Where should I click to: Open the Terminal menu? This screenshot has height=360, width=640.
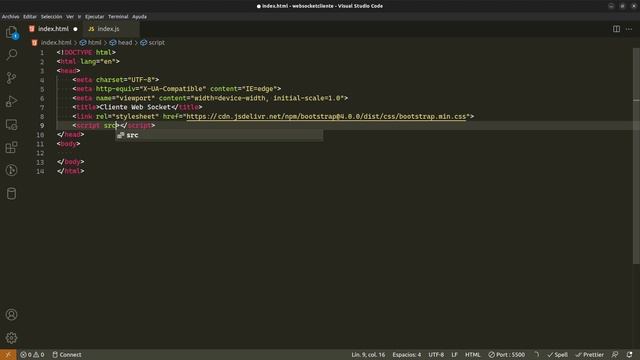tap(118, 17)
